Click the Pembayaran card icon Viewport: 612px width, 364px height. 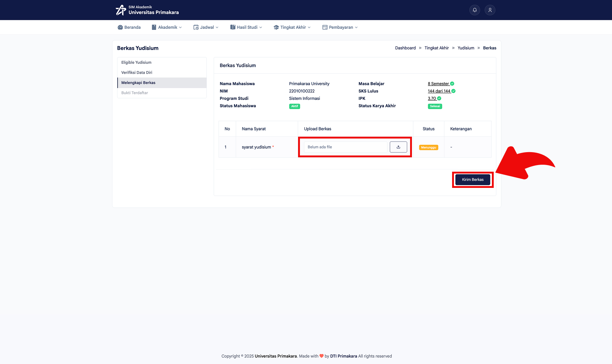pyautogui.click(x=325, y=27)
